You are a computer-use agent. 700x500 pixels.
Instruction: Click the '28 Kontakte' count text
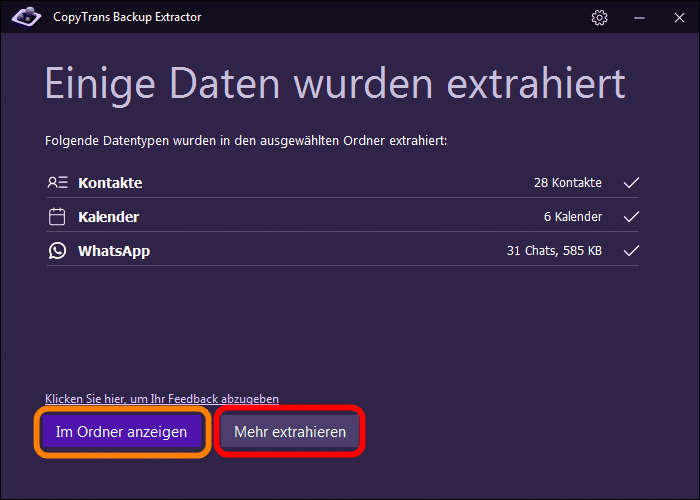pyautogui.click(x=568, y=183)
